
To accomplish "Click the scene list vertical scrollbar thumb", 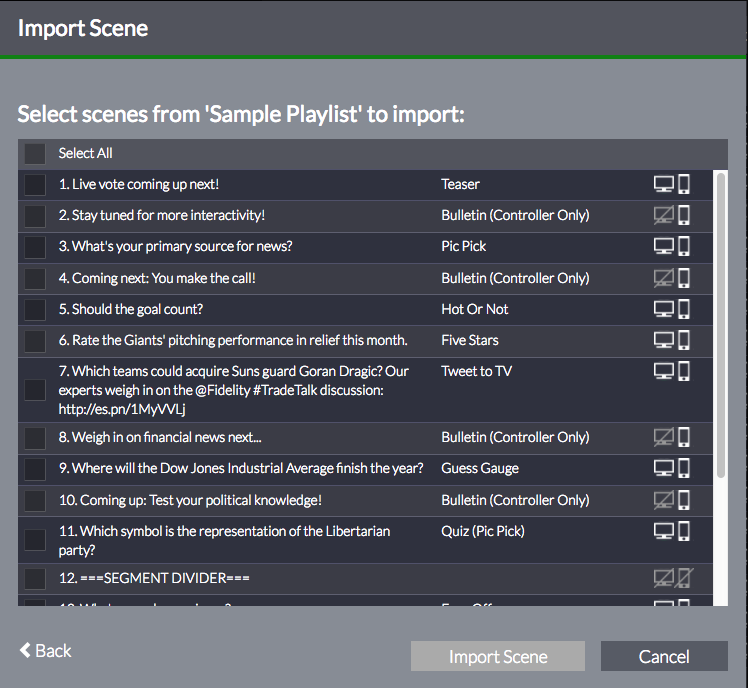I will [x=721, y=325].
